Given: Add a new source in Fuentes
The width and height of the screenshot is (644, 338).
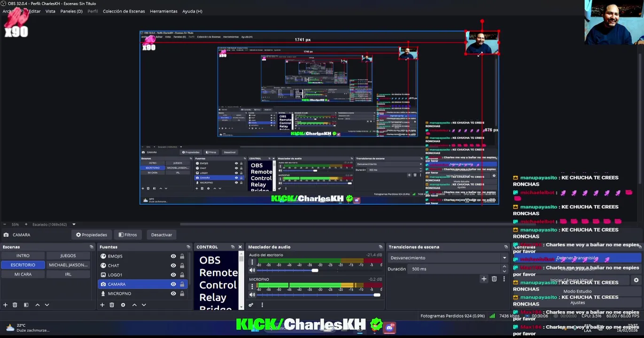Looking at the screenshot, I should [x=102, y=305].
